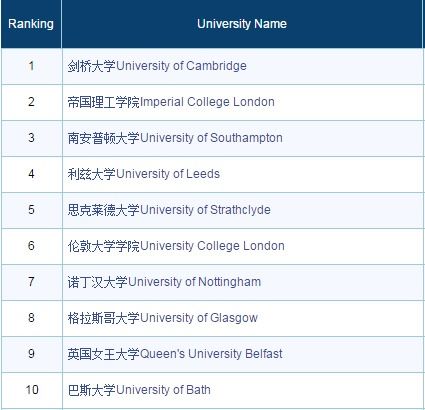Screen dimensions: 425x410
Task: Select ranking number 6 cell
Action: coord(31,246)
